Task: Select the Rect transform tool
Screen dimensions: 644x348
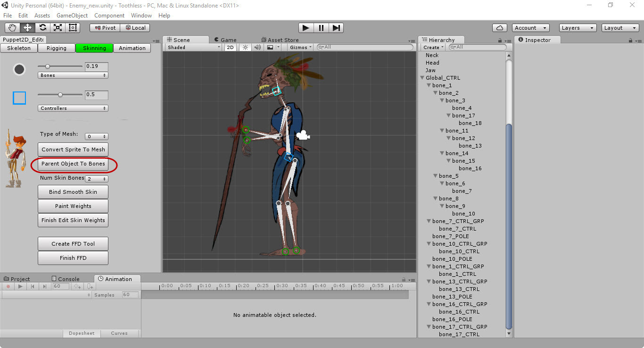Action: (73, 28)
